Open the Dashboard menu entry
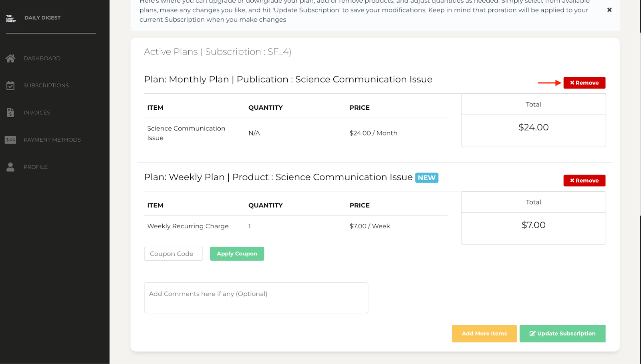The width and height of the screenshot is (641, 364). tap(42, 58)
